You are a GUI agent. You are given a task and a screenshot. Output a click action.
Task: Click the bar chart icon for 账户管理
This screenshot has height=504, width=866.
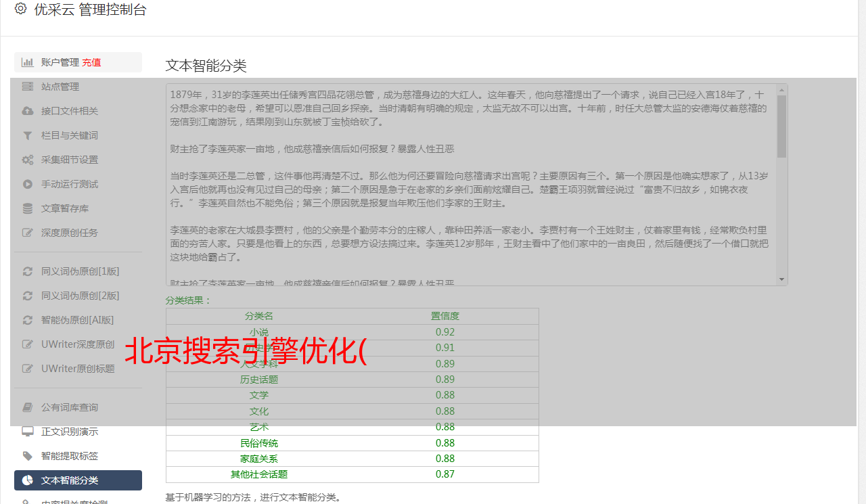click(28, 62)
